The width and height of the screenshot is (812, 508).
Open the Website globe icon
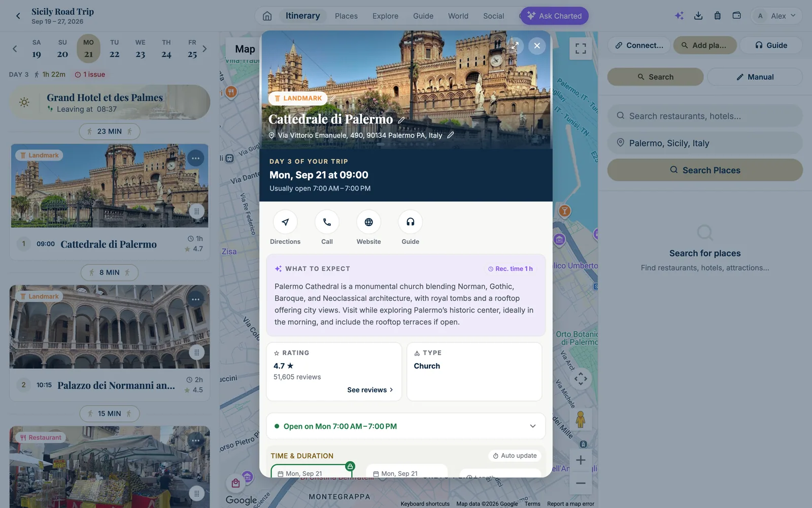[x=368, y=222]
